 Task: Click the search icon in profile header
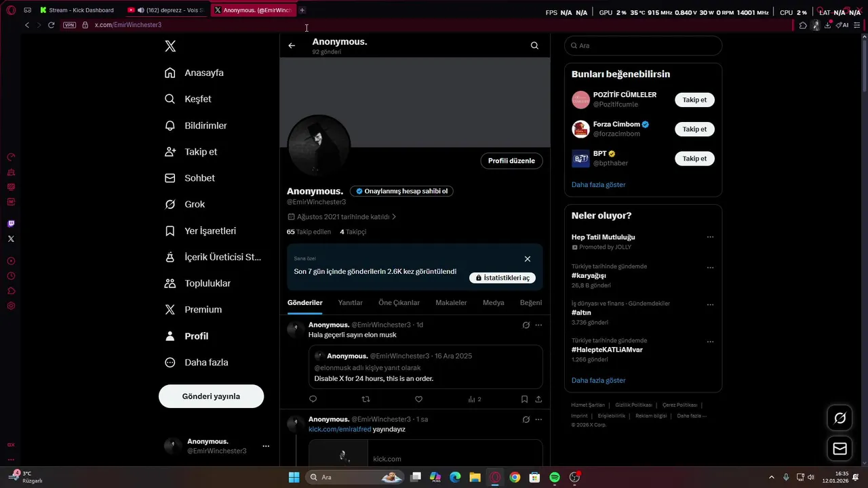pos(534,45)
